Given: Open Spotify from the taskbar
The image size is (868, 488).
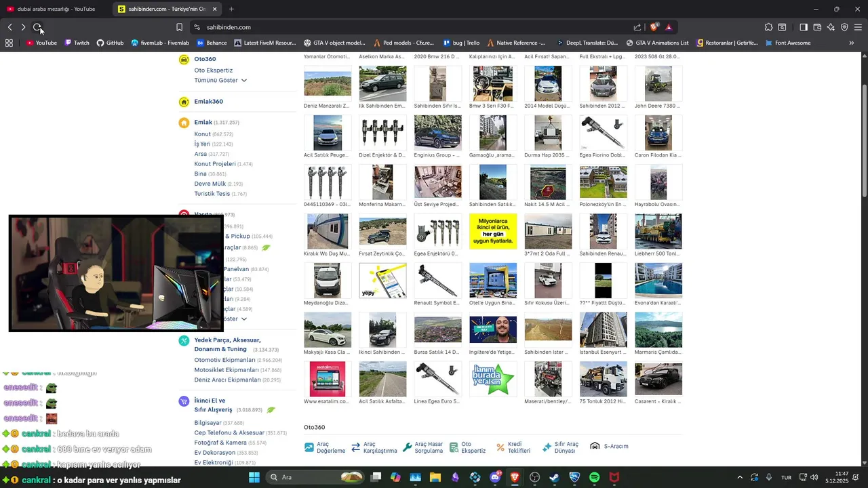Looking at the screenshot, I should (595, 477).
